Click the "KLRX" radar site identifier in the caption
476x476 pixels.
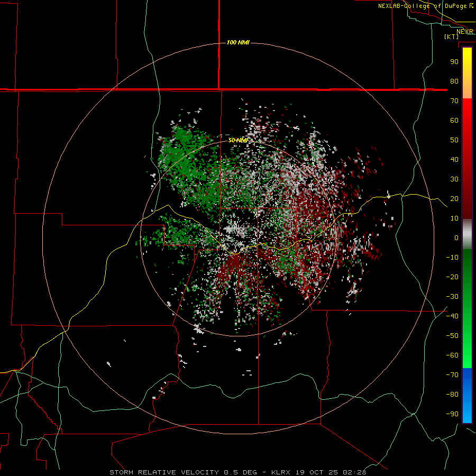pyautogui.click(x=281, y=472)
